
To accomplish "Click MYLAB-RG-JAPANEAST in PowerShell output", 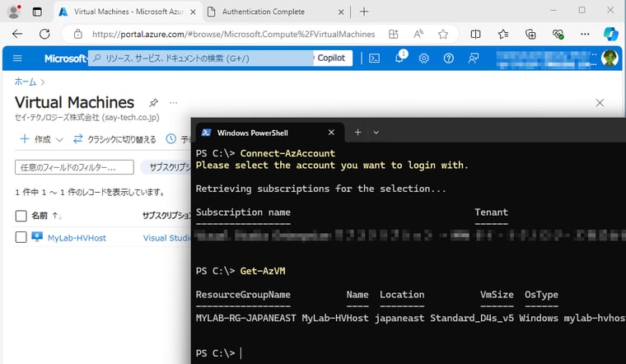I will [246, 318].
